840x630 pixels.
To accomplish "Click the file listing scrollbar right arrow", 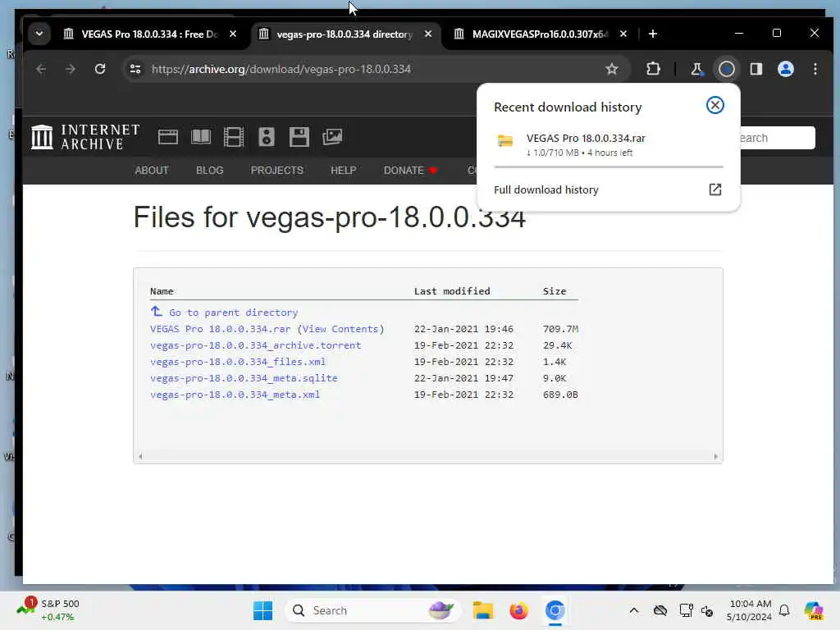I will coord(715,456).
